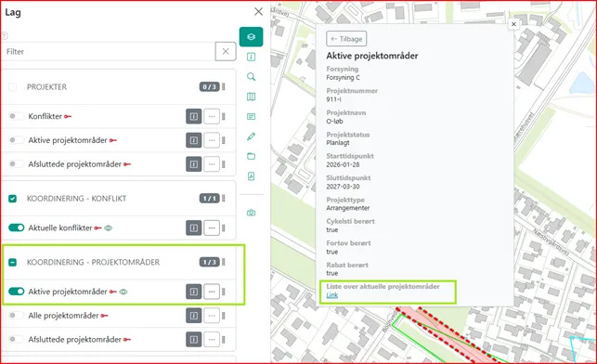Close the Aktive projektområder popup

(513, 24)
